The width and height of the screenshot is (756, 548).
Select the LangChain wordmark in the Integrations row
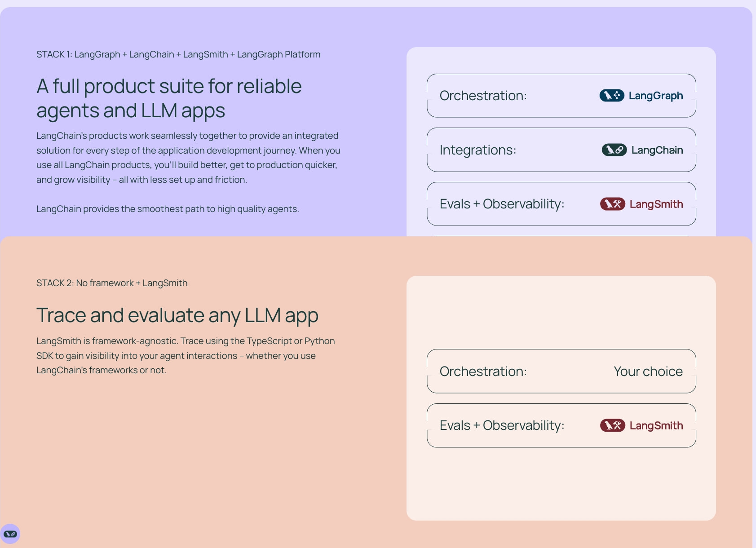(x=657, y=150)
